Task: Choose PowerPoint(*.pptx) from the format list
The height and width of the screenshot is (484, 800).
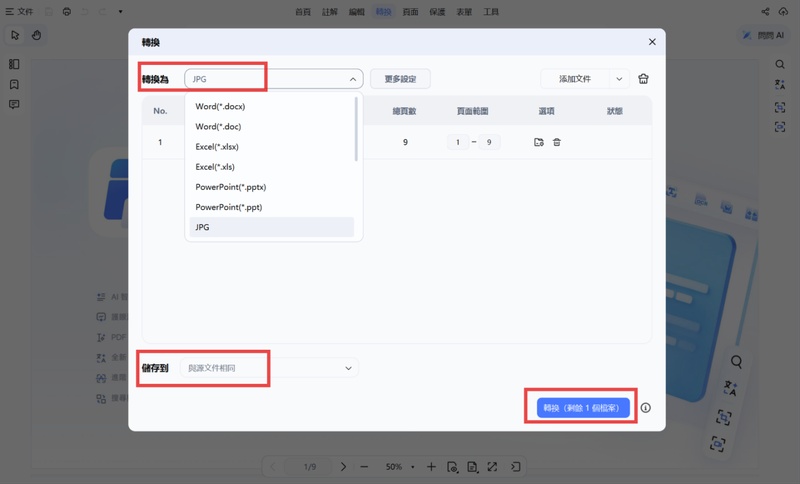Action: coord(271,187)
